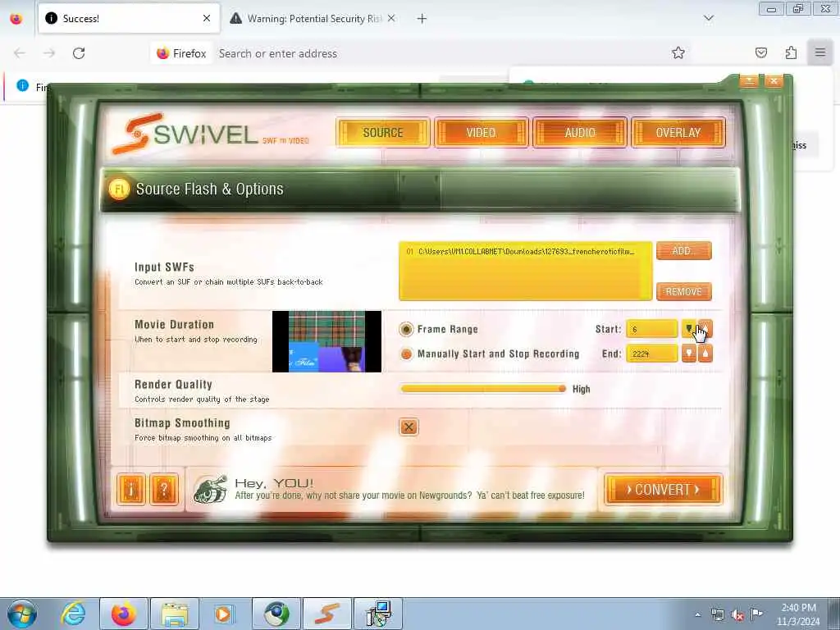Close the Swivel window
This screenshot has width=840, height=630.
774,81
